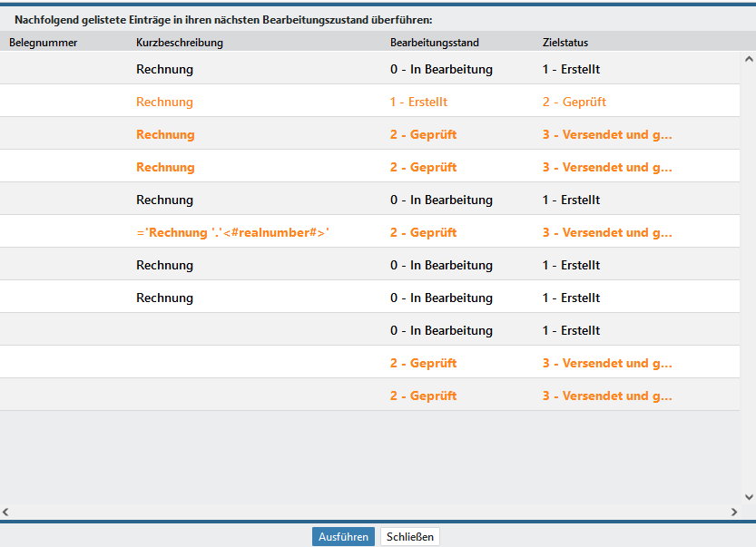Screen dimensions: 756x547
Task: Click the Bearbeitungsstand column header
Action: point(434,43)
